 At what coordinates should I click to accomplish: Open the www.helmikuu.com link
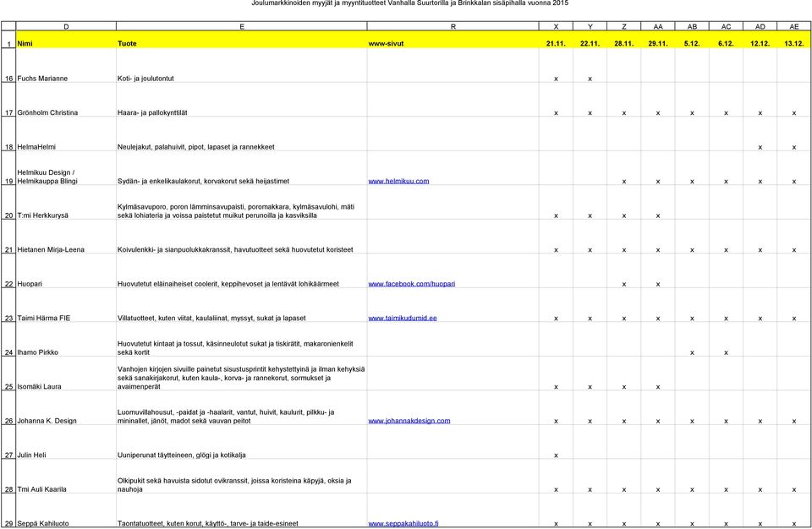pyautogui.click(x=398, y=181)
